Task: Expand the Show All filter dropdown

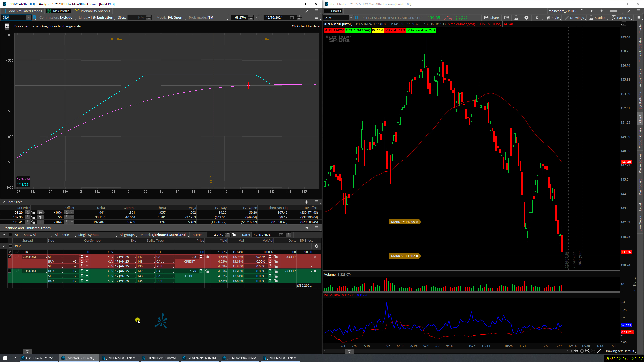Action: [37, 235]
